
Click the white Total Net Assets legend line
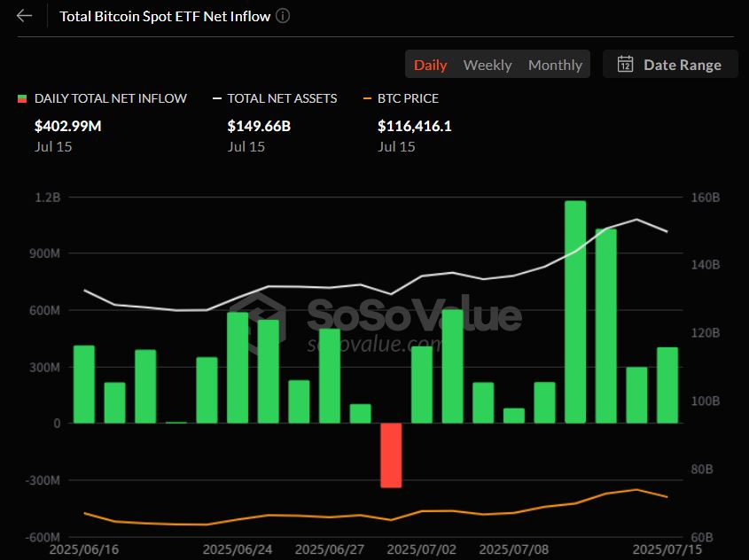[x=217, y=99]
